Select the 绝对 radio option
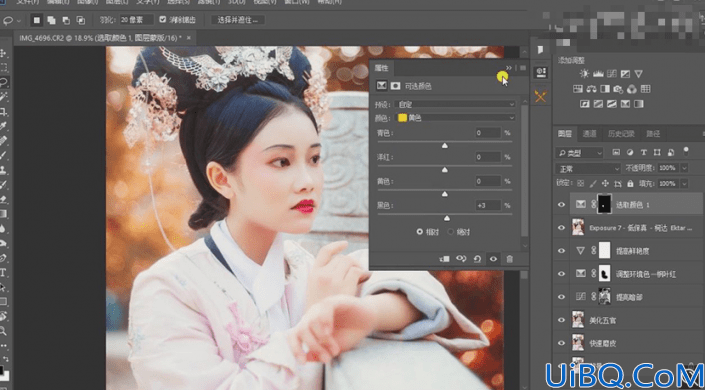This screenshot has height=390, width=705. tap(451, 232)
